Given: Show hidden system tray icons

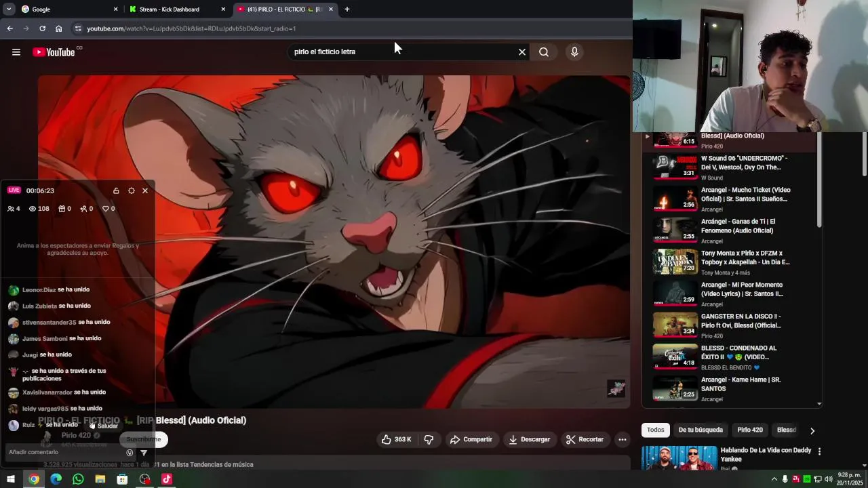Looking at the screenshot, I should [x=774, y=479].
